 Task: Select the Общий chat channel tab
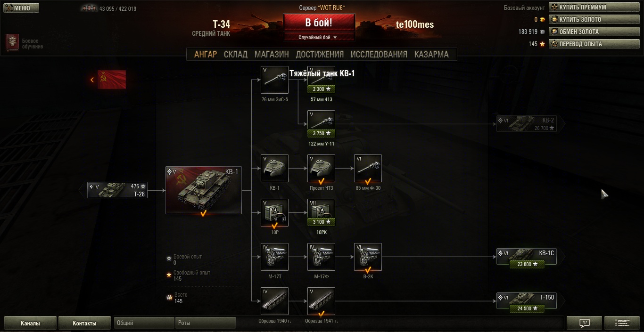pyautogui.click(x=144, y=323)
